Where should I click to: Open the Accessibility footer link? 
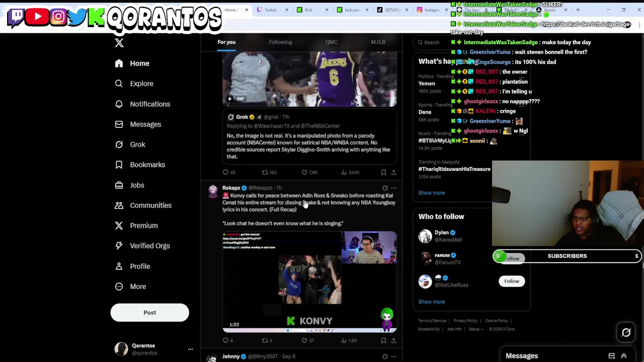click(x=429, y=329)
